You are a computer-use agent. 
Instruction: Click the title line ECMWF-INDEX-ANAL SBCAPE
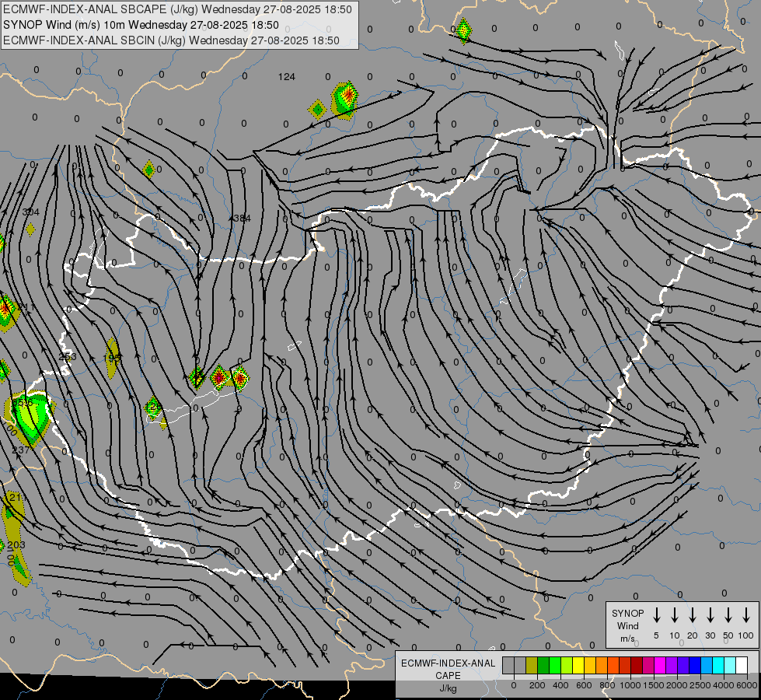click(178, 9)
